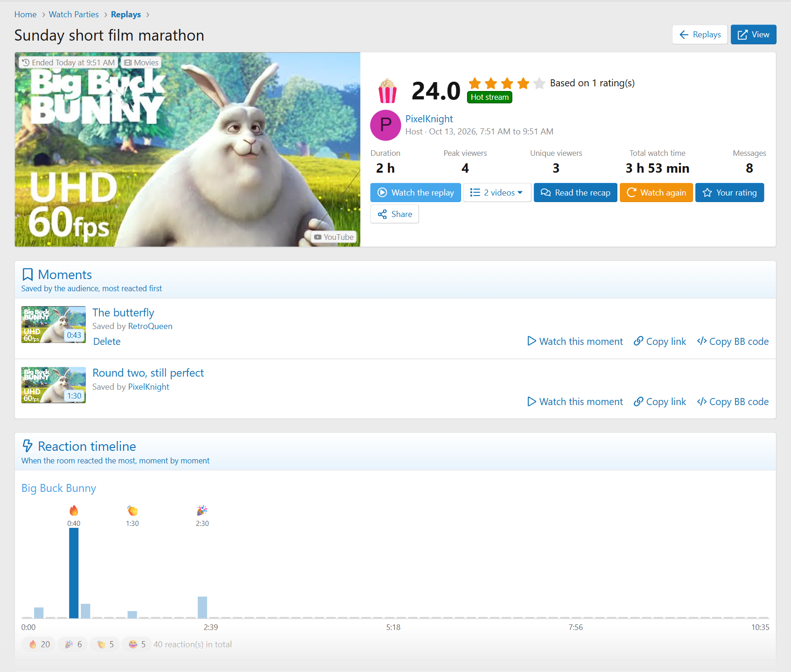The image size is (791, 672).
Task: Copy link for The butterfly moment
Action: pyautogui.click(x=660, y=342)
